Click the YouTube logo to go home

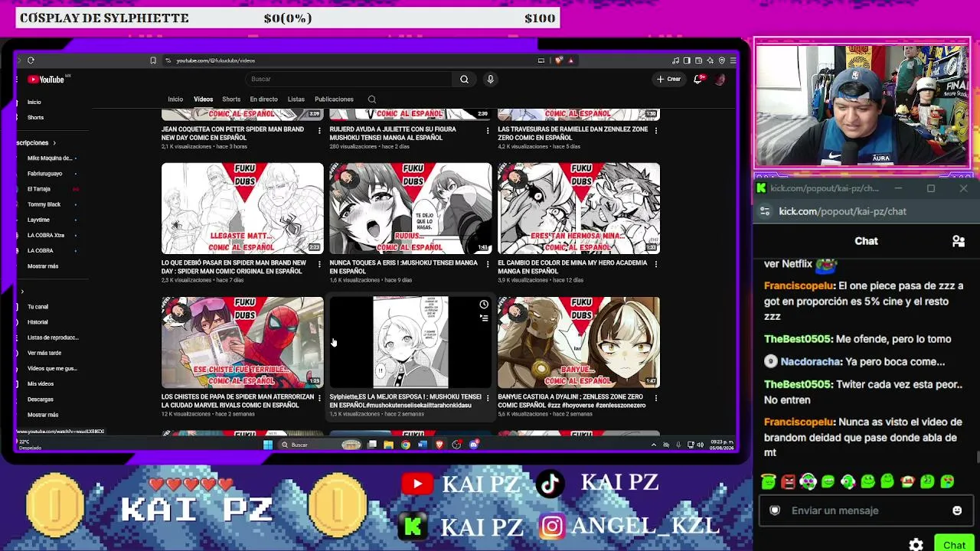47,79
